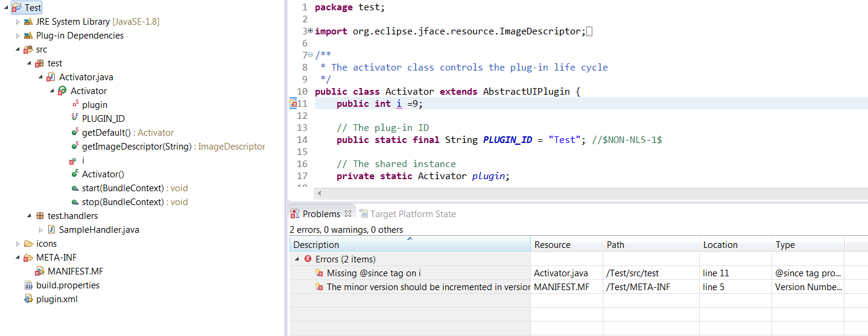Click the editor horizontal scrollbar left arrow
The image size is (868, 336).
[x=319, y=193]
